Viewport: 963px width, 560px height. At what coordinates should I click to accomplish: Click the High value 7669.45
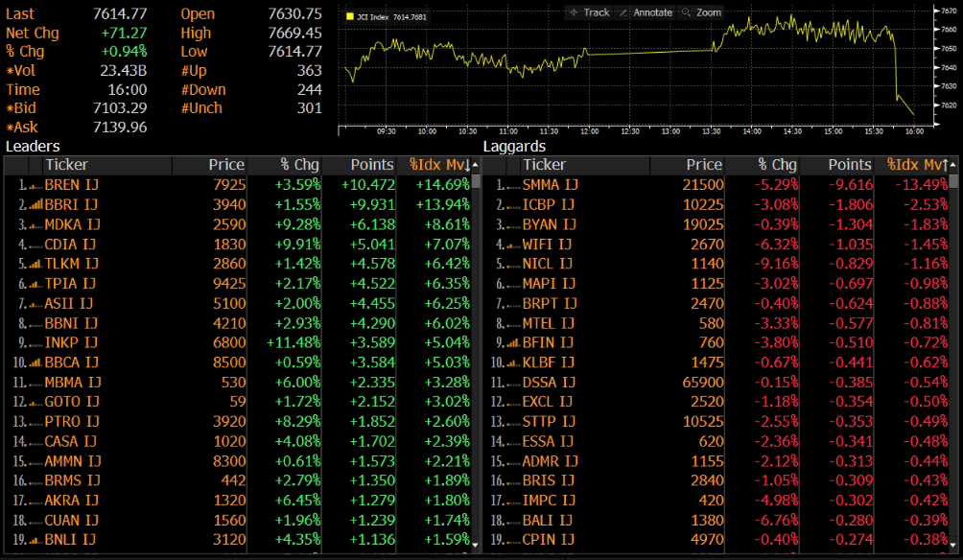[294, 34]
